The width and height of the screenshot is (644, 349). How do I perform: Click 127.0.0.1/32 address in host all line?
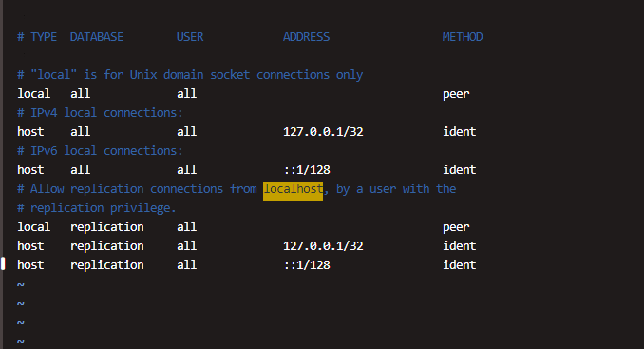(323, 132)
